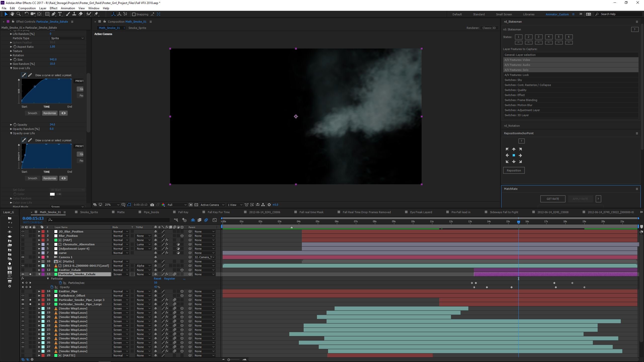Image resolution: width=644 pixels, height=362 pixels.
Task: Click the Reposition button
Action: pos(514,170)
